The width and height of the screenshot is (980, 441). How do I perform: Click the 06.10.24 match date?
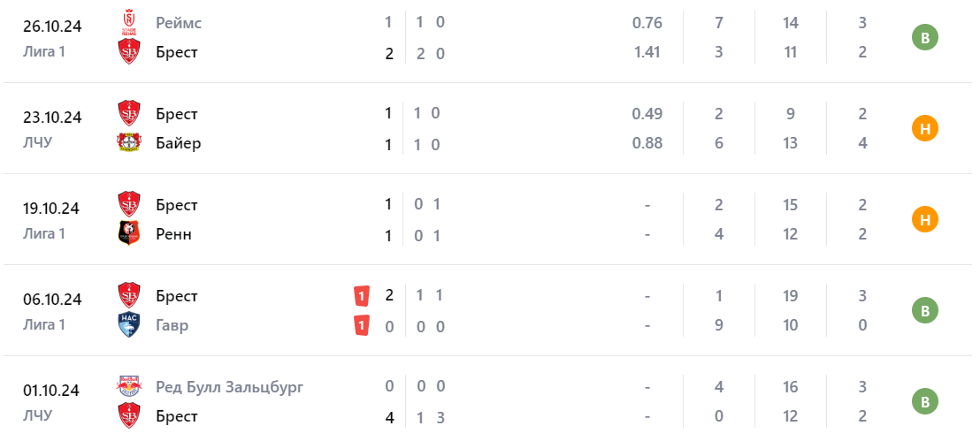pyautogui.click(x=52, y=300)
